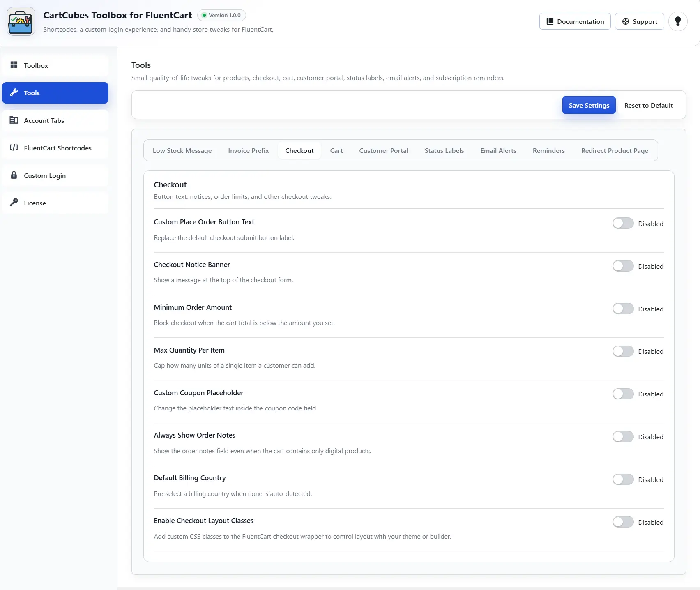The image size is (700, 590).
Task: Click the CartCubes toolbox logo icon
Action: pos(21,21)
